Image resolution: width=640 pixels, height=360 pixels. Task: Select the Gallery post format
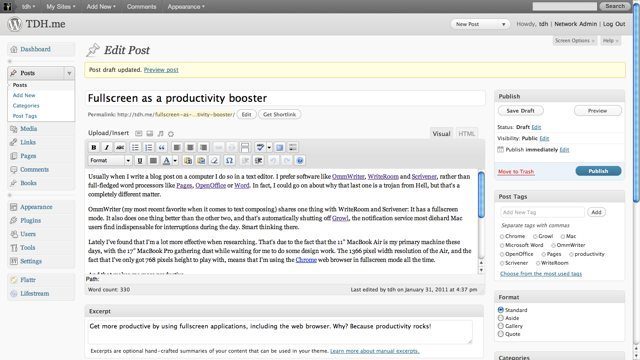(501, 326)
